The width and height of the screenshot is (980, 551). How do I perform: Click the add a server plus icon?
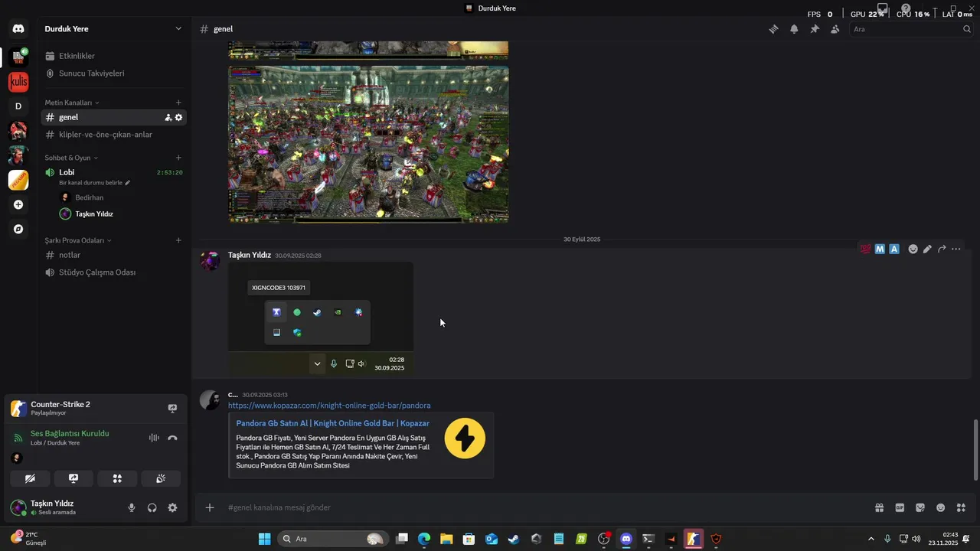[18, 204]
